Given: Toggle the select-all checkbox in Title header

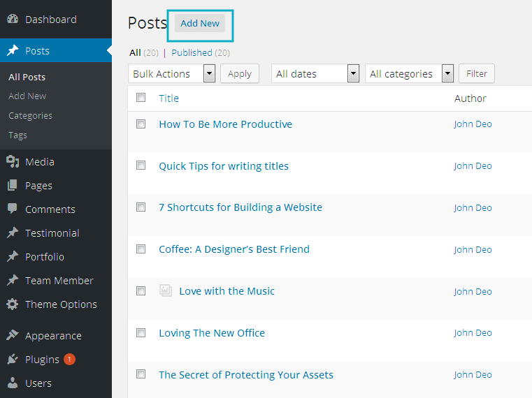Looking at the screenshot, I should 141,98.
